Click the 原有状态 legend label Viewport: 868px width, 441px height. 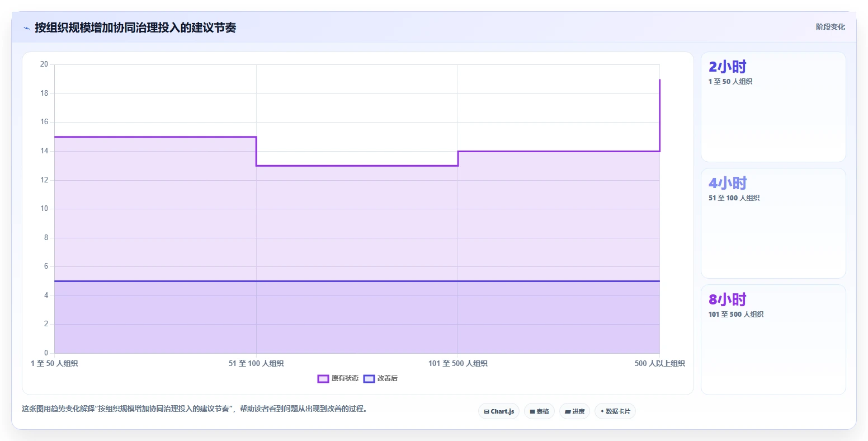pos(345,379)
